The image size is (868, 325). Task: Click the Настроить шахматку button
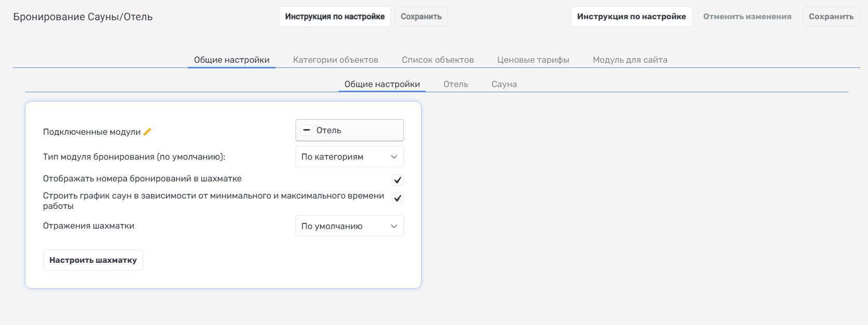click(x=93, y=260)
